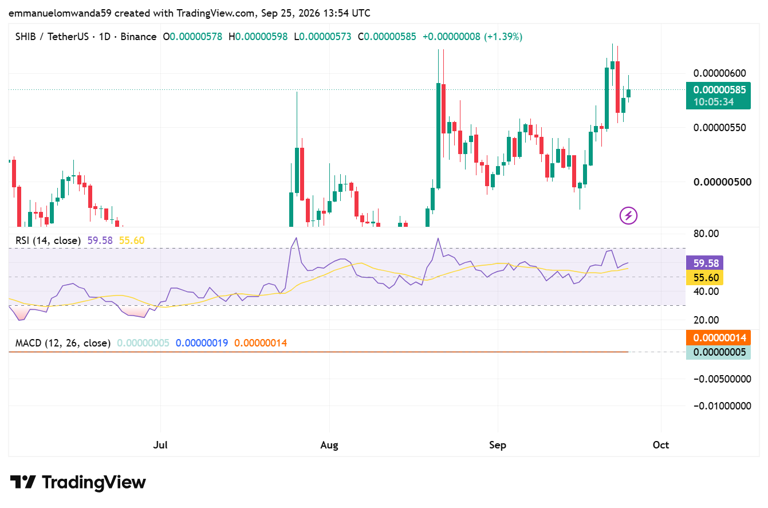The width and height of the screenshot is (768, 508).
Task: Click the -0.00500000 MACD axis label
Action: pyautogui.click(x=722, y=379)
